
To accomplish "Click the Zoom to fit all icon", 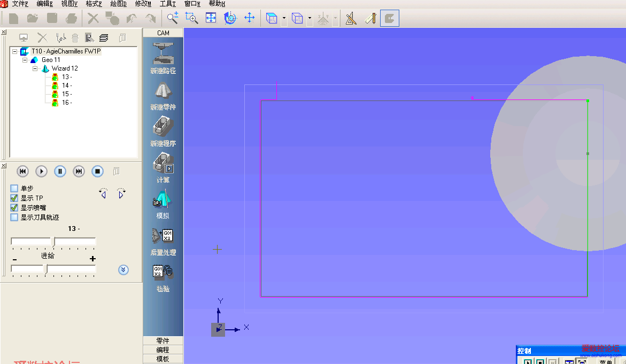I will tap(211, 18).
